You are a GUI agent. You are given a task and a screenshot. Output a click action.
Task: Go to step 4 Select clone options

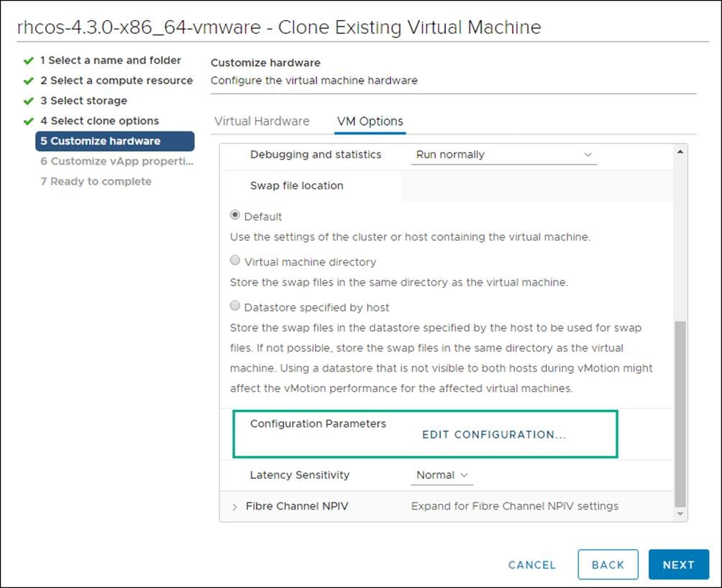pyautogui.click(x=99, y=121)
